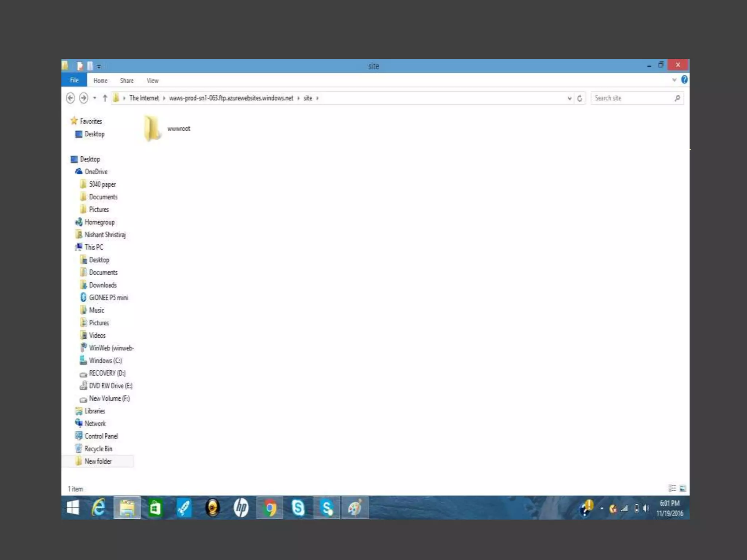The height and width of the screenshot is (560, 747).
Task: Switch to large icons view layout
Action: pos(683,488)
